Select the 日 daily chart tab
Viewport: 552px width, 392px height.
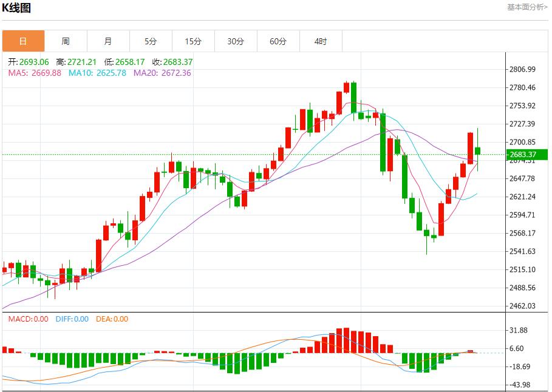point(23,41)
